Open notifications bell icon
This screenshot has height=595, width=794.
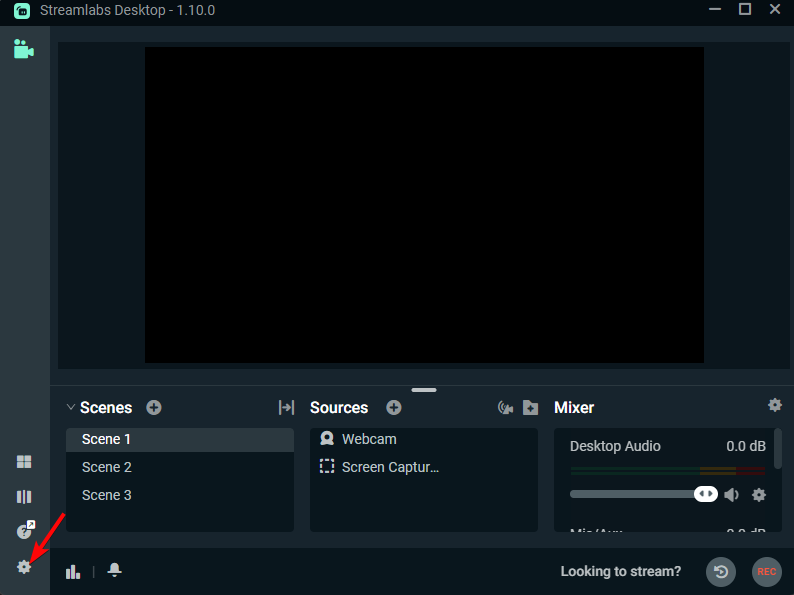[114, 570]
